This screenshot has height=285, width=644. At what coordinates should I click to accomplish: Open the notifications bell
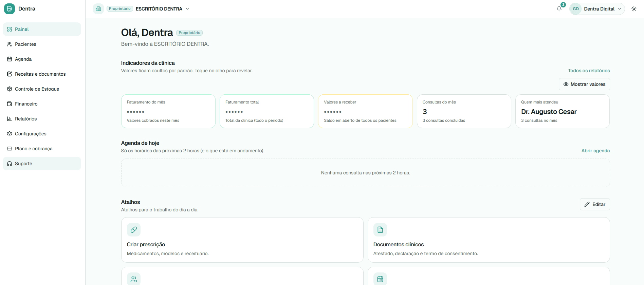tap(559, 9)
